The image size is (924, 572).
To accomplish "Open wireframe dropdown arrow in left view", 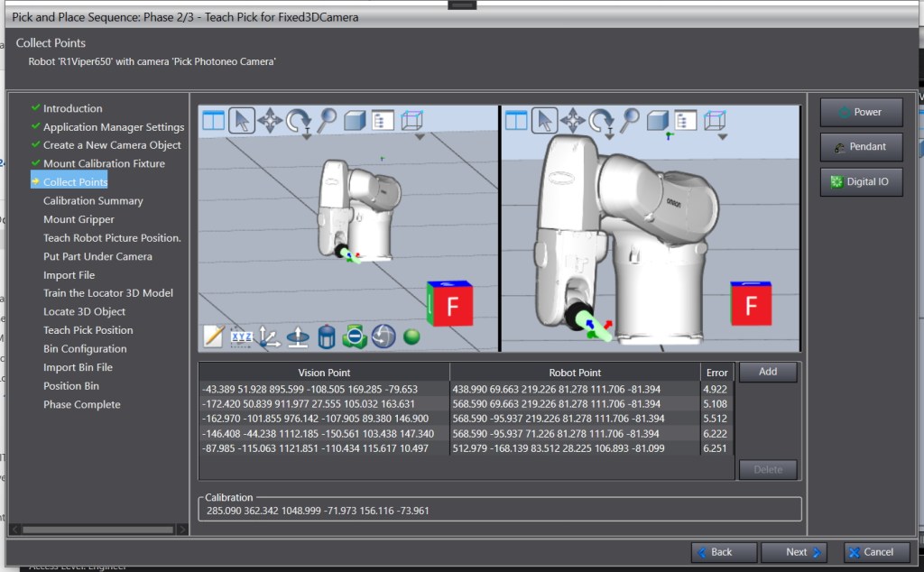I will [x=420, y=136].
